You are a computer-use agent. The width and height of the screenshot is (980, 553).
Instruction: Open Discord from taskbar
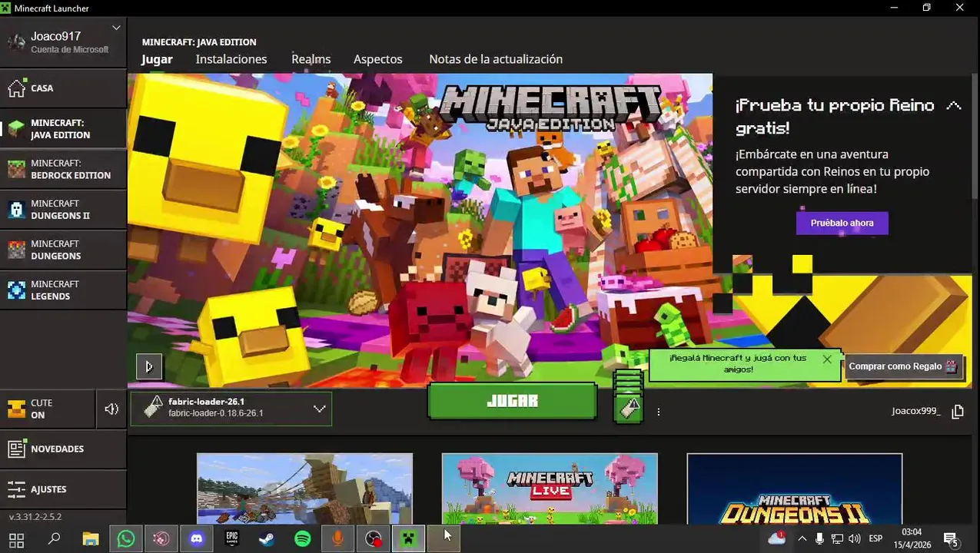point(196,539)
